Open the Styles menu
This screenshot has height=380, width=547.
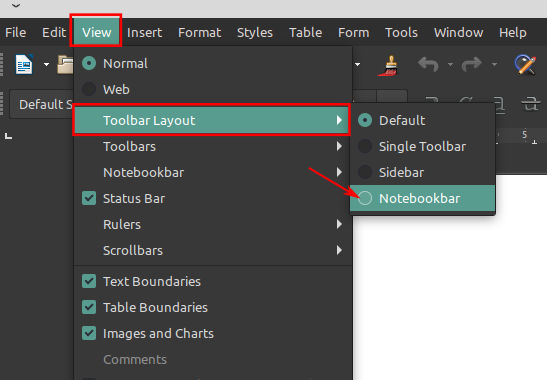click(255, 32)
